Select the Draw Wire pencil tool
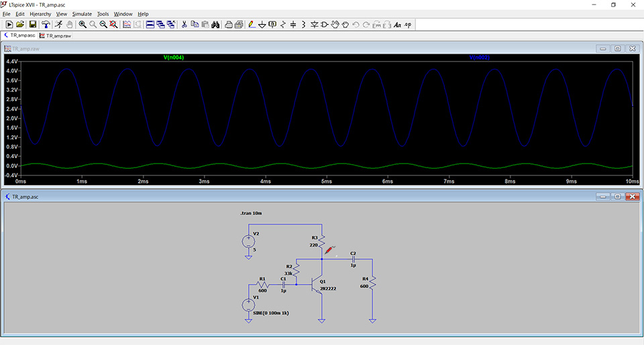The height and width of the screenshot is (345, 644). click(252, 25)
